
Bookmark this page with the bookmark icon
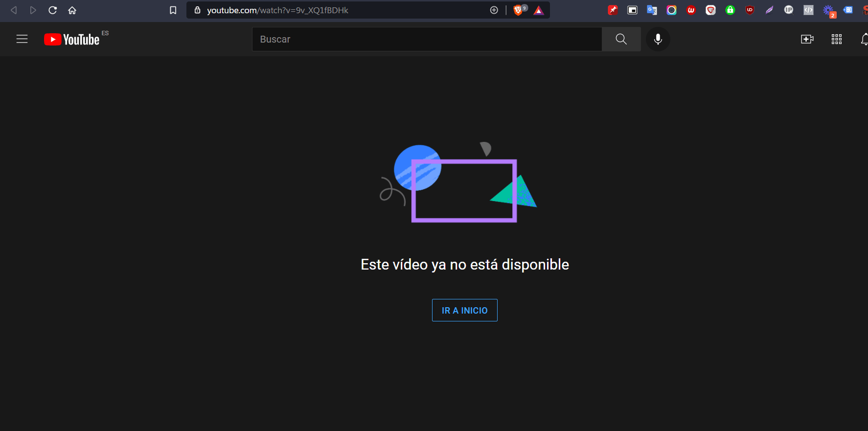coord(173,10)
